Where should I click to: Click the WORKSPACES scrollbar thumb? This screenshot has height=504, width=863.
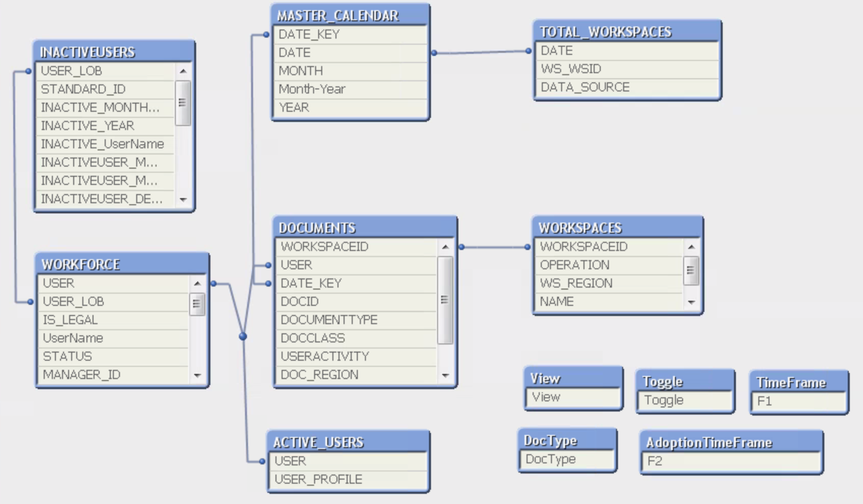click(691, 270)
